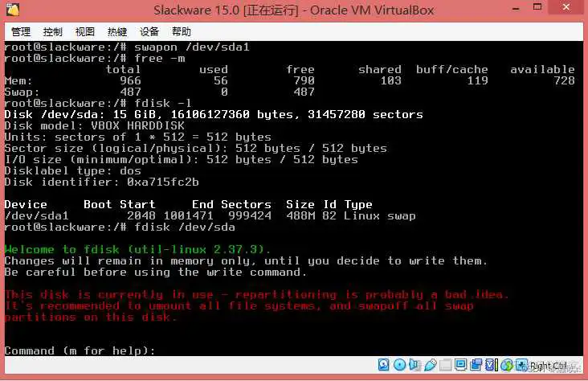Viewport: 588px width, 381px height.
Task: Click the 'Disklabel type: dos' line
Action: pyautogui.click(x=73, y=170)
